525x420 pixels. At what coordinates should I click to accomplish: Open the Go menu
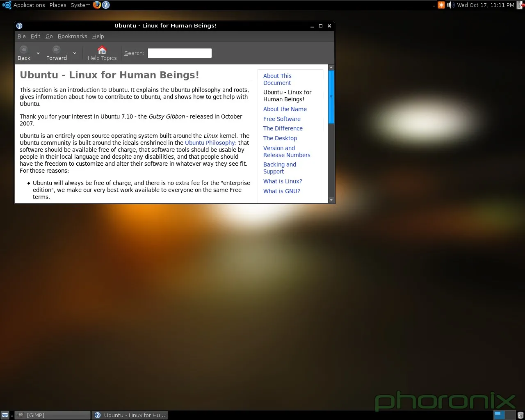pos(49,36)
